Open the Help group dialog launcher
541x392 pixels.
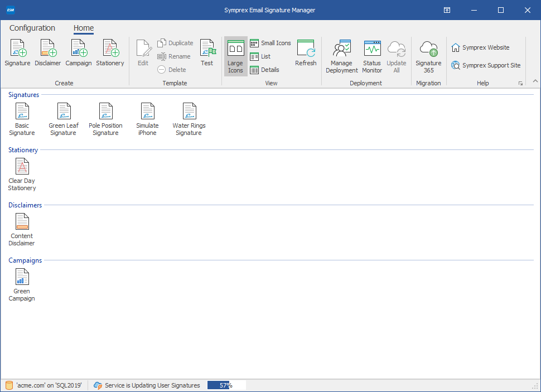520,83
